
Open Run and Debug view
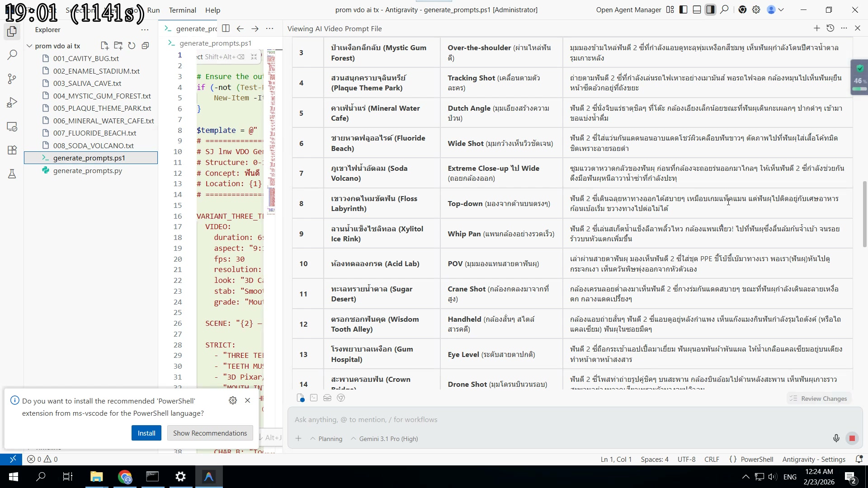(x=12, y=103)
